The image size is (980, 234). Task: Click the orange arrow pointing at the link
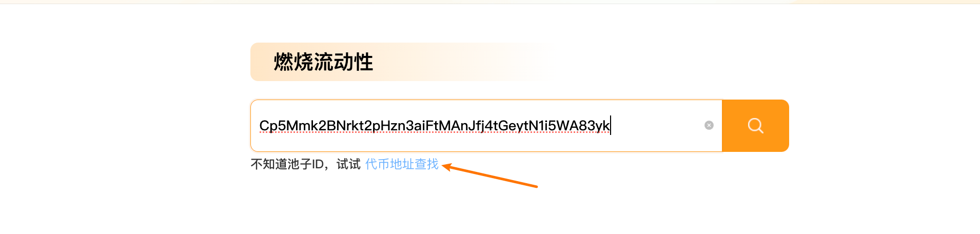click(x=489, y=175)
